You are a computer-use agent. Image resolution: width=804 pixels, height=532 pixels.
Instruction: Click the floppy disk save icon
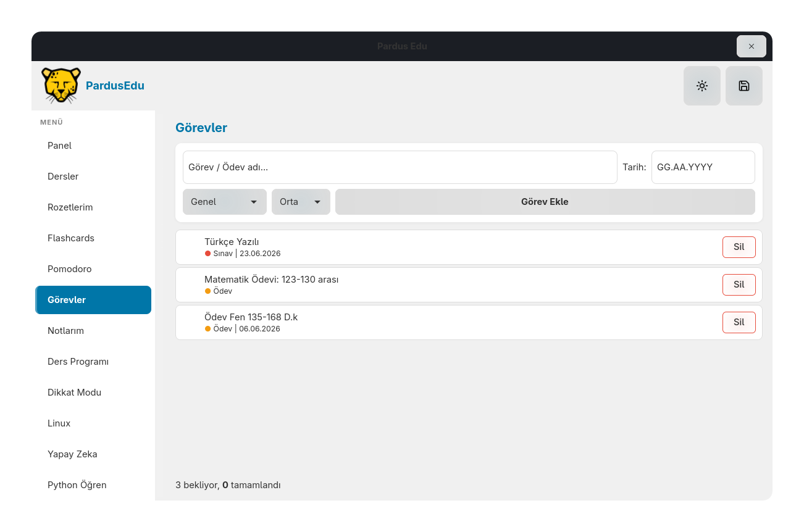743,86
